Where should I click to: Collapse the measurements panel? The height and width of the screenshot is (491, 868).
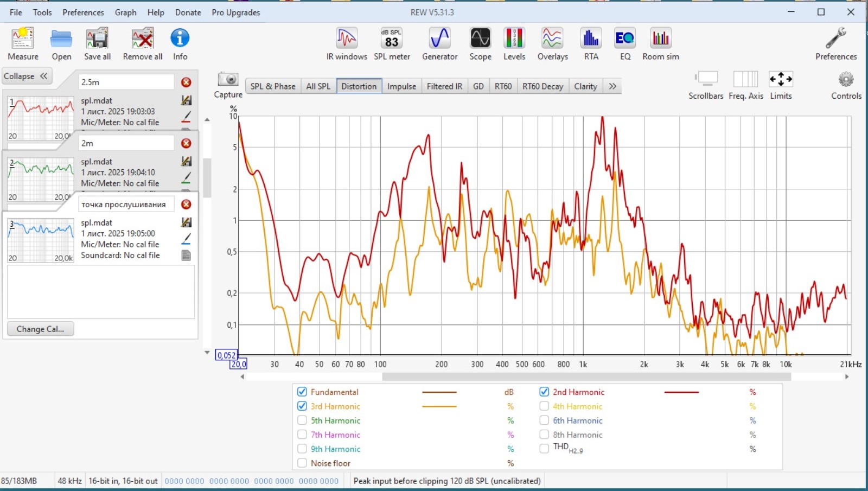coord(27,76)
